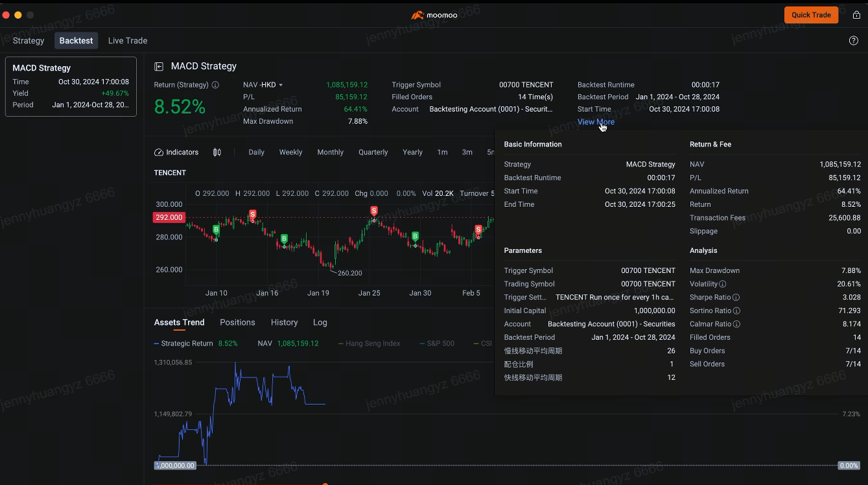Click the View More link
The height and width of the screenshot is (485, 868).
596,122
